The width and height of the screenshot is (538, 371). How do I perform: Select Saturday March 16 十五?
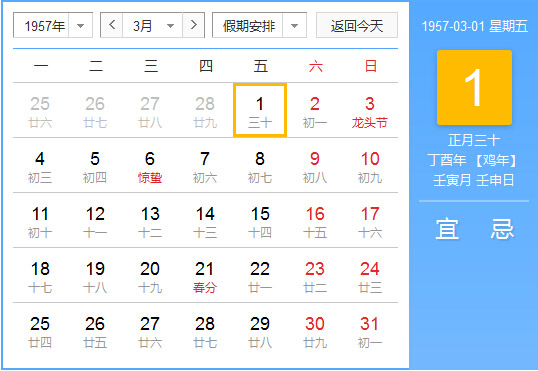tap(315, 221)
